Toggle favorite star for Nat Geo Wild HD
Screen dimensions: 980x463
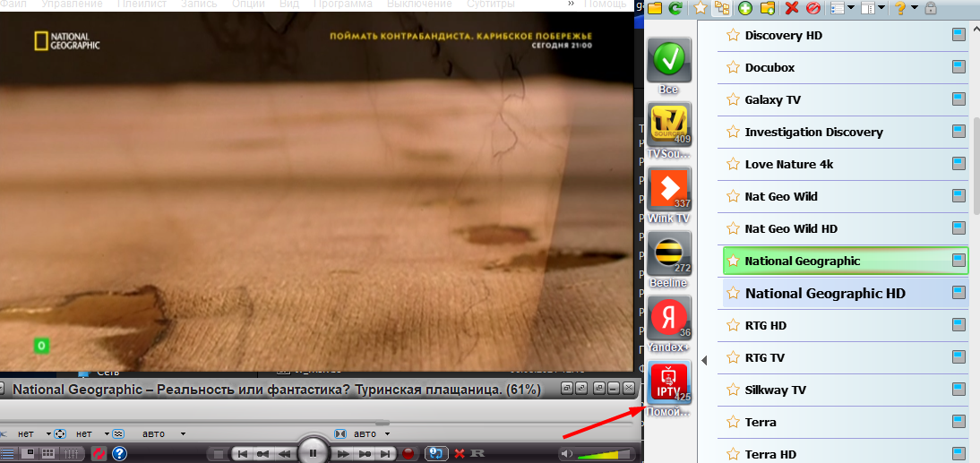[x=733, y=228]
